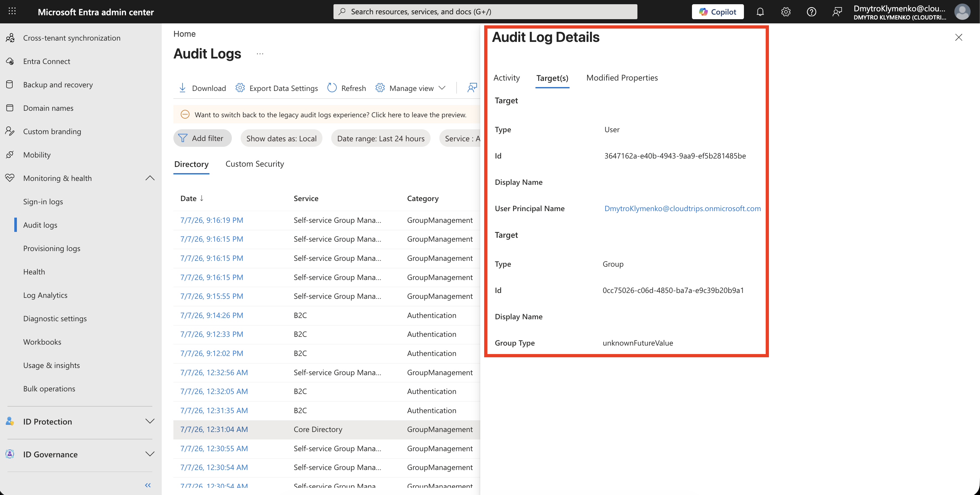This screenshot has height=495, width=980.
Task: Open DmytroKlymenko user principal name link
Action: (x=683, y=208)
